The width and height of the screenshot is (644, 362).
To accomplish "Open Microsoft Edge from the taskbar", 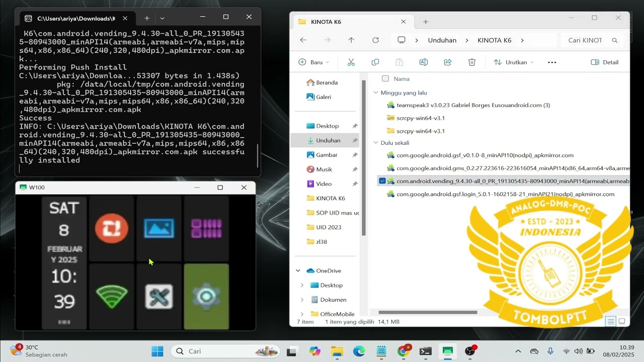I will pos(359,351).
